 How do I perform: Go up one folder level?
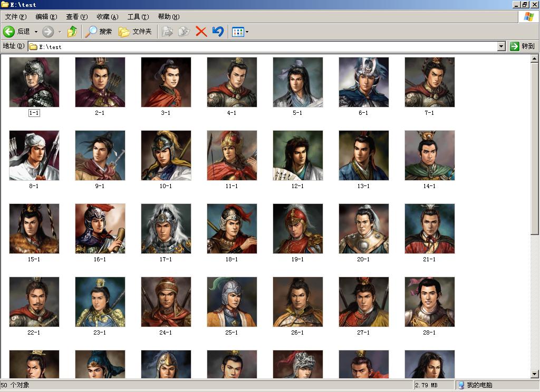72,32
